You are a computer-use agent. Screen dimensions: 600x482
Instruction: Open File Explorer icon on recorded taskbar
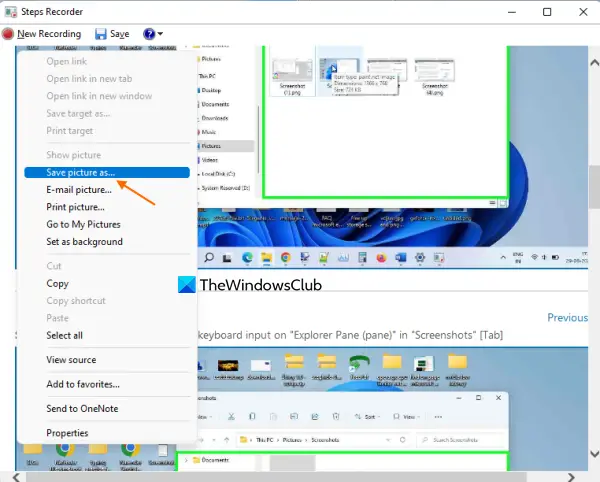pyautogui.click(x=267, y=258)
